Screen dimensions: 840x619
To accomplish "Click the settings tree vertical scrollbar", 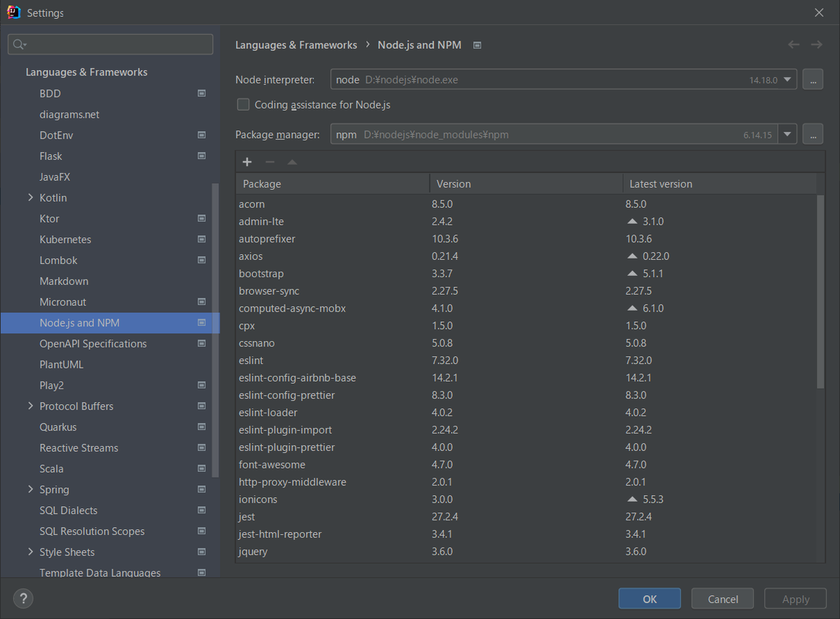I will click(216, 329).
